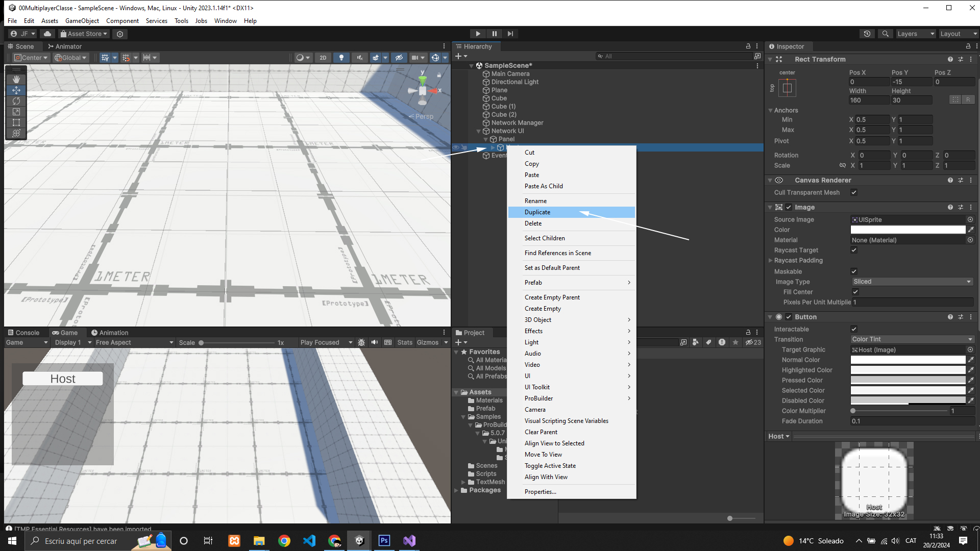The image size is (980, 551).
Task: Click the Normal Color swatch
Action: pyautogui.click(x=908, y=360)
